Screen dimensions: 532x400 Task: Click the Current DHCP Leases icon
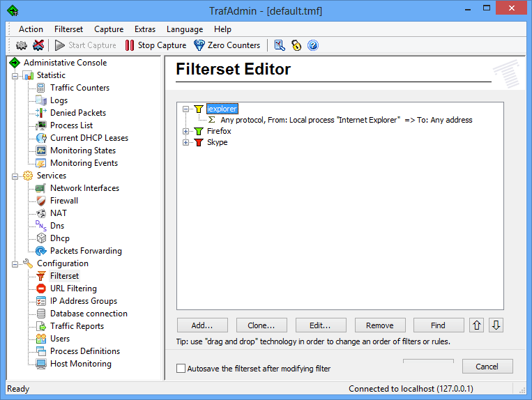coord(41,138)
